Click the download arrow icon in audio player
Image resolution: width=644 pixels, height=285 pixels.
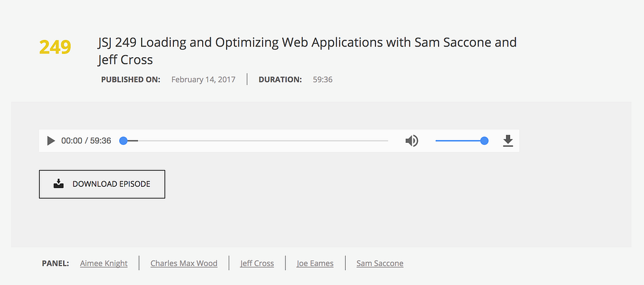pos(507,141)
